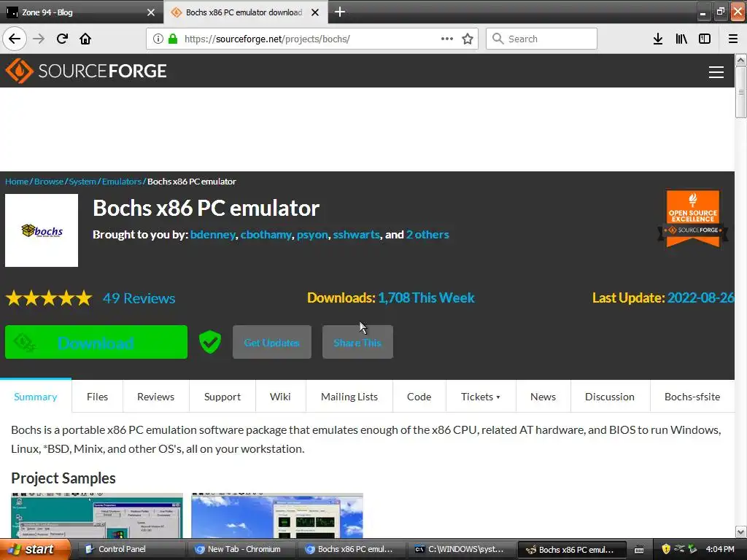Open the browser home page icon
This screenshot has height=560, width=747.
85,39
